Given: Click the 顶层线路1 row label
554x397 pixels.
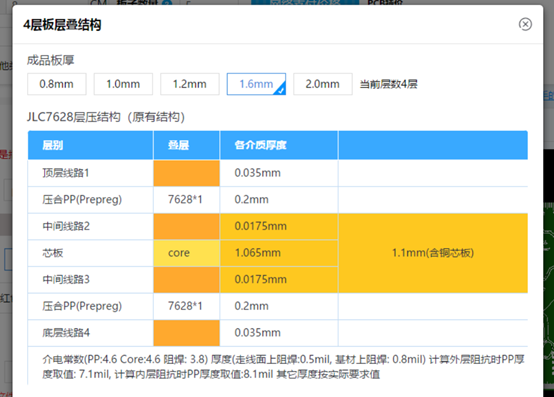Looking at the screenshot, I should pyautogui.click(x=66, y=173).
